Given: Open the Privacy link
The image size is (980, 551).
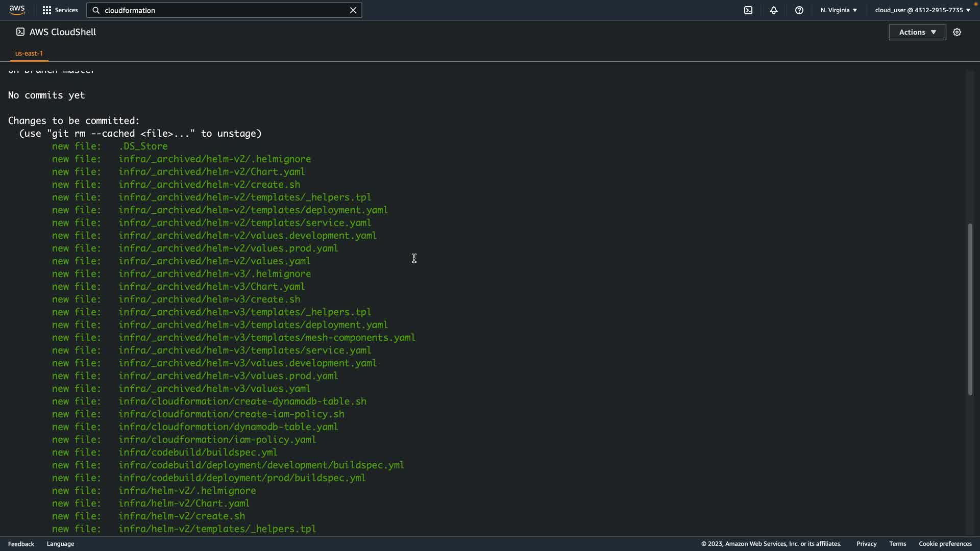Looking at the screenshot, I should 866,544.
